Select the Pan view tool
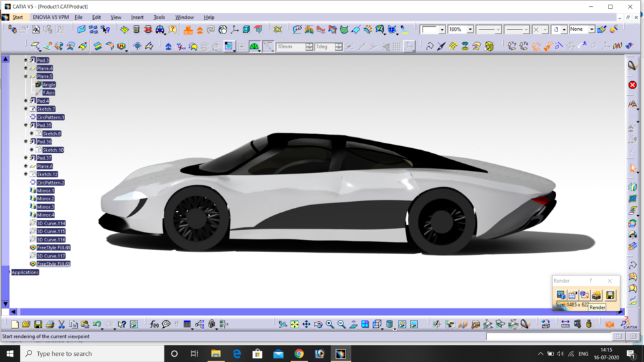This screenshot has width=644, height=362. click(306, 324)
